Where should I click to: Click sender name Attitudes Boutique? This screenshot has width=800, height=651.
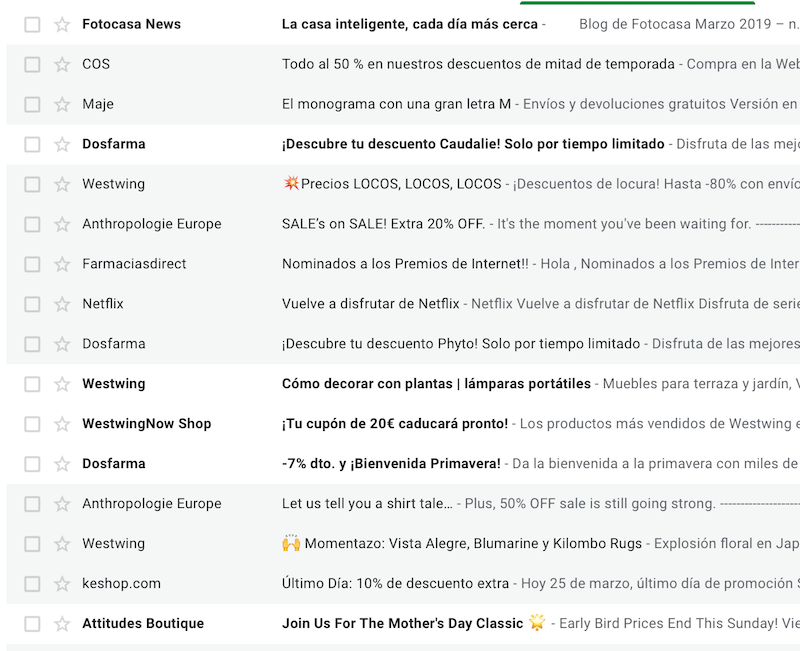[143, 624]
